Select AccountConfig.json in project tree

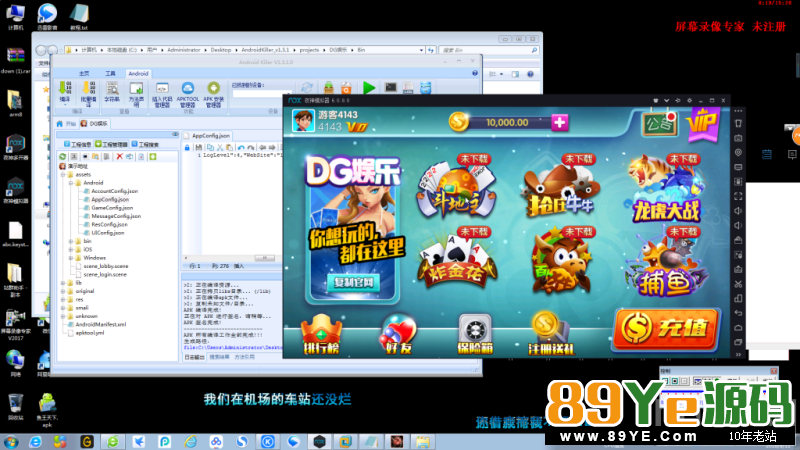pyautogui.click(x=114, y=191)
